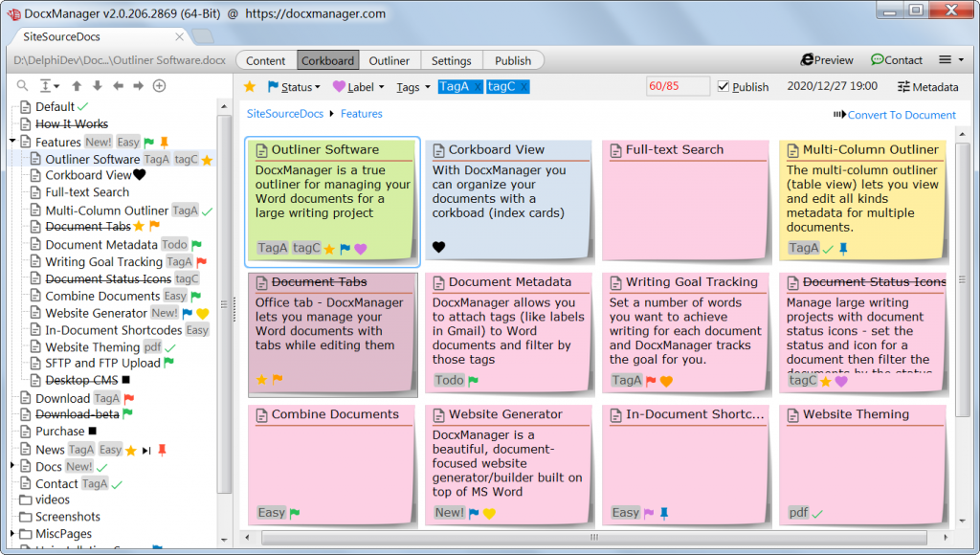Select the Corkboard tab
This screenshot has width=980, height=555.
click(x=327, y=60)
